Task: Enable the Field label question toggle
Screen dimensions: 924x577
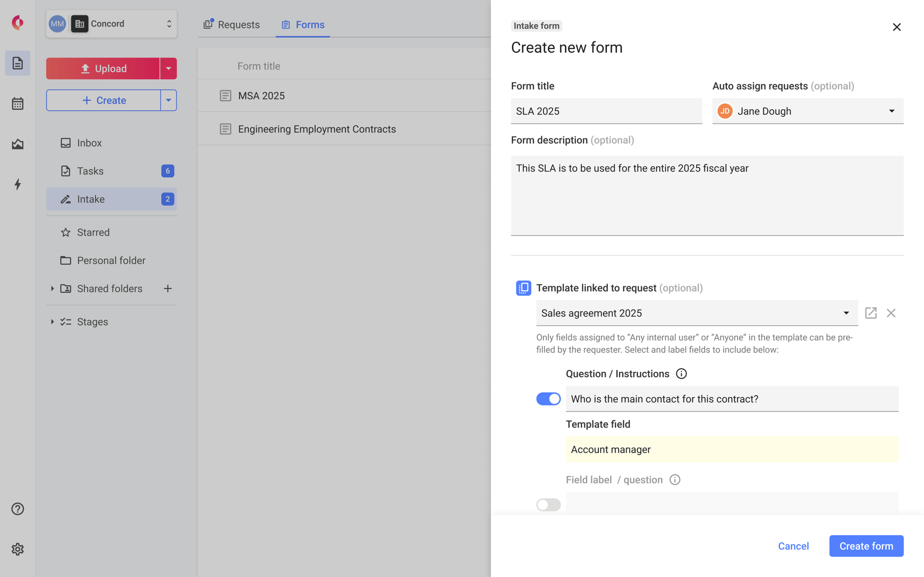Action: click(548, 504)
